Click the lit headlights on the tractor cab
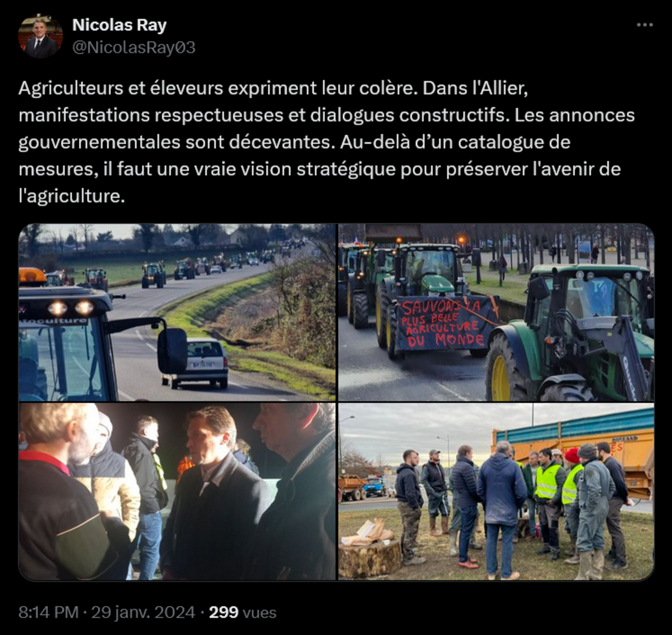The height and width of the screenshot is (635, 672). [71, 308]
